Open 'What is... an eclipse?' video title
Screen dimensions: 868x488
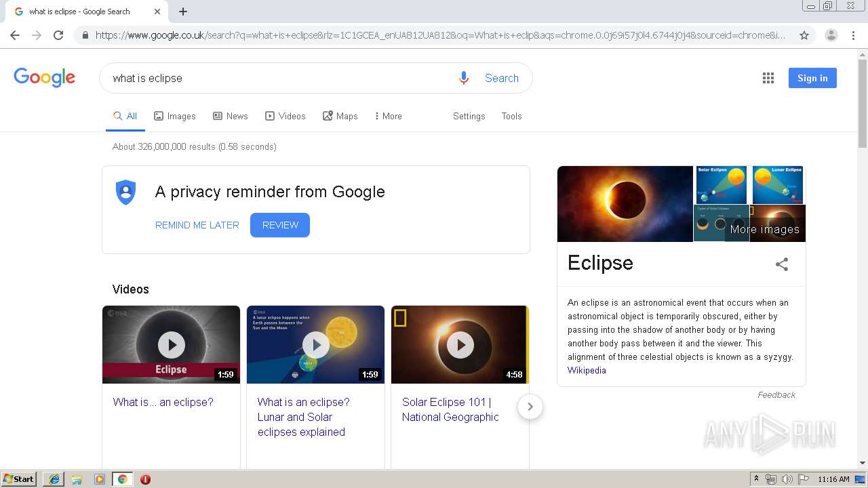(x=163, y=402)
